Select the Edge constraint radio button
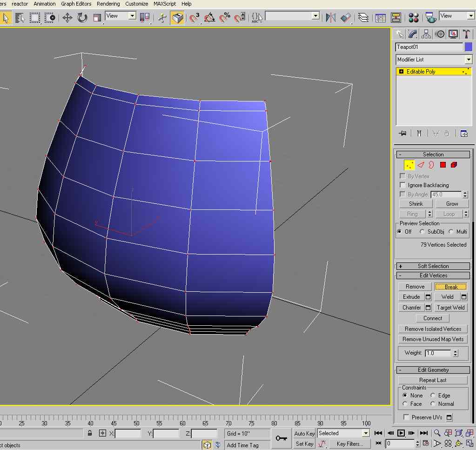Image resolution: width=476 pixels, height=450 pixels. click(x=433, y=396)
